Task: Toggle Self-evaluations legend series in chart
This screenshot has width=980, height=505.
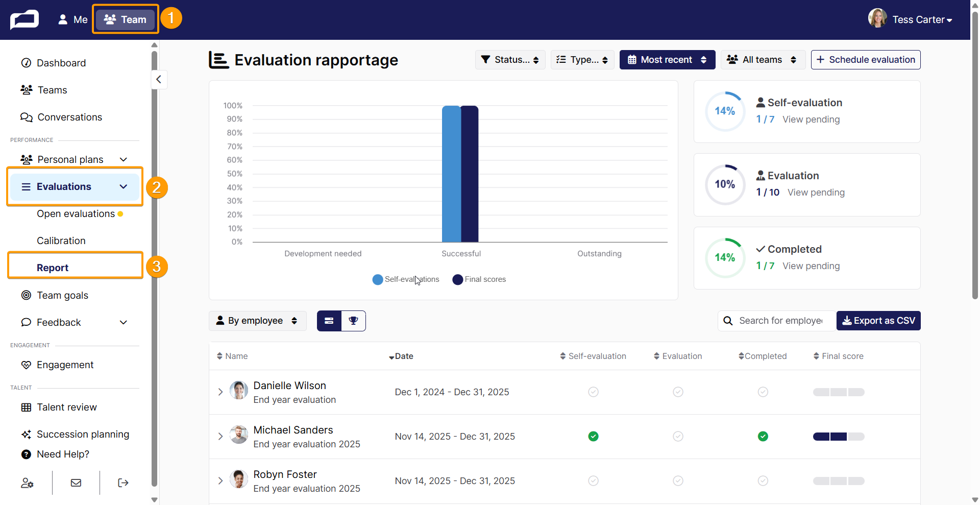Action: 406,279
